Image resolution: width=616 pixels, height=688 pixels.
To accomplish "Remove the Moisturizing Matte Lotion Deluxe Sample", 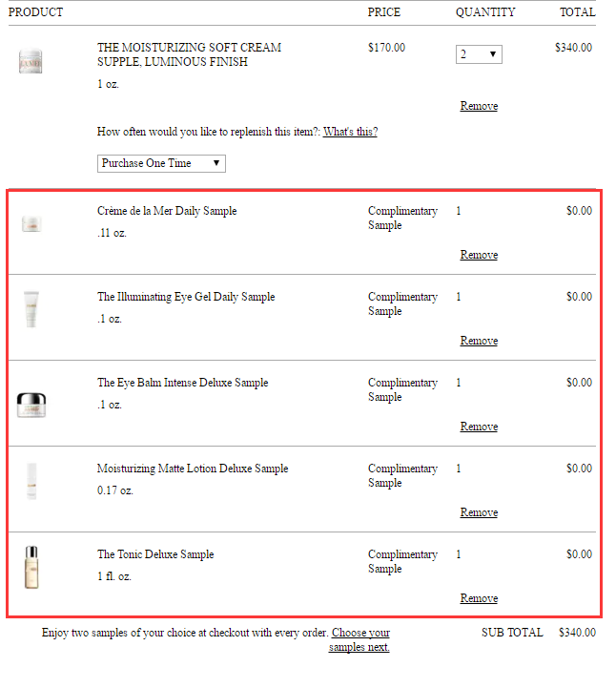I will [479, 512].
